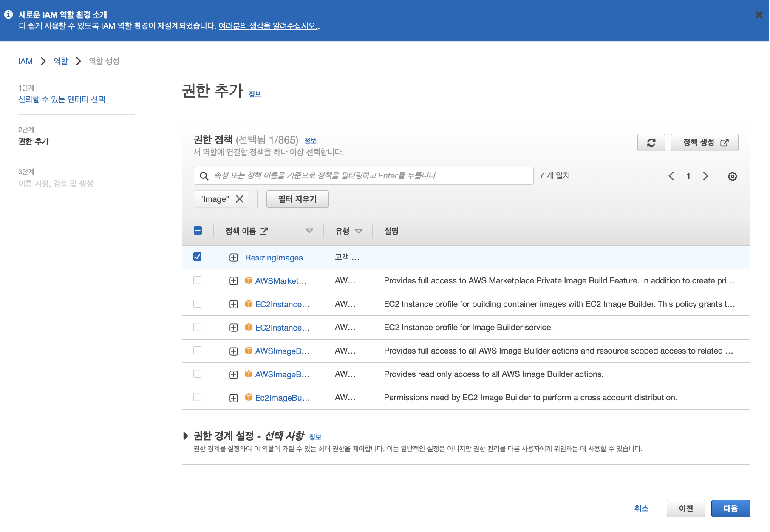Click external link icon beside 정책 이름

click(x=264, y=231)
